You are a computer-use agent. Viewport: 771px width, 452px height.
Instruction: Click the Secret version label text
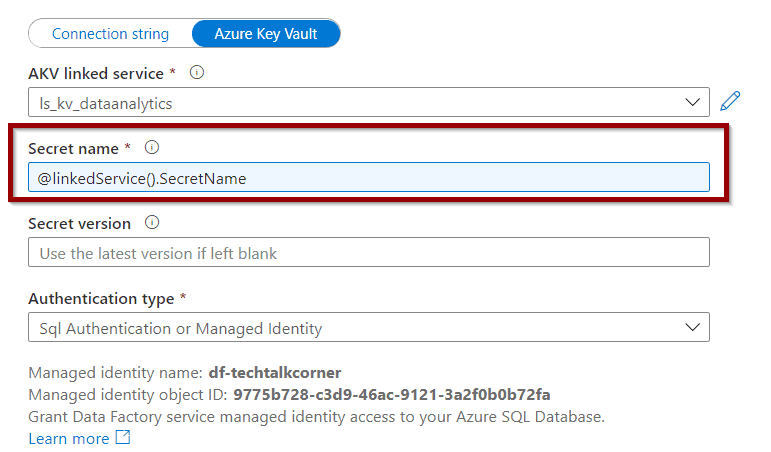point(80,224)
